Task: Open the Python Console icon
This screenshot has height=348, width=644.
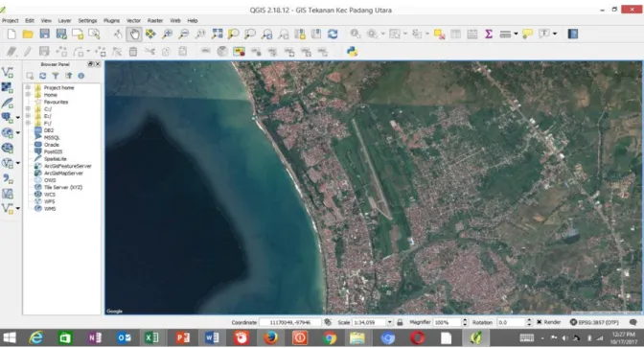Action: click(352, 52)
